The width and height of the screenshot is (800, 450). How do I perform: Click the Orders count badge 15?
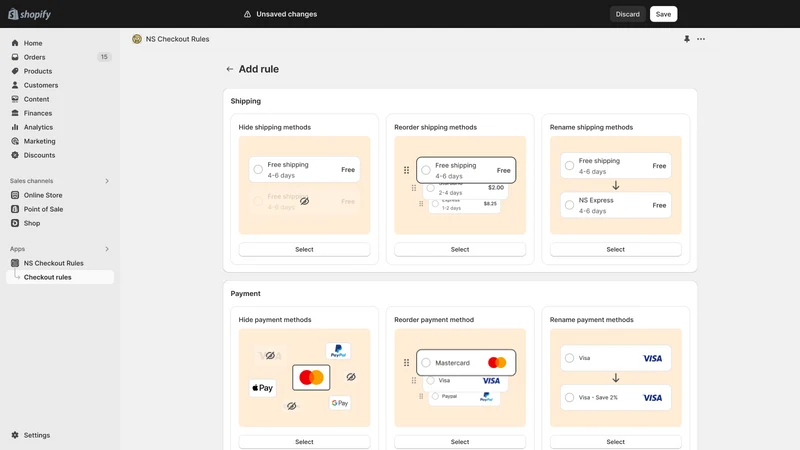click(x=104, y=57)
